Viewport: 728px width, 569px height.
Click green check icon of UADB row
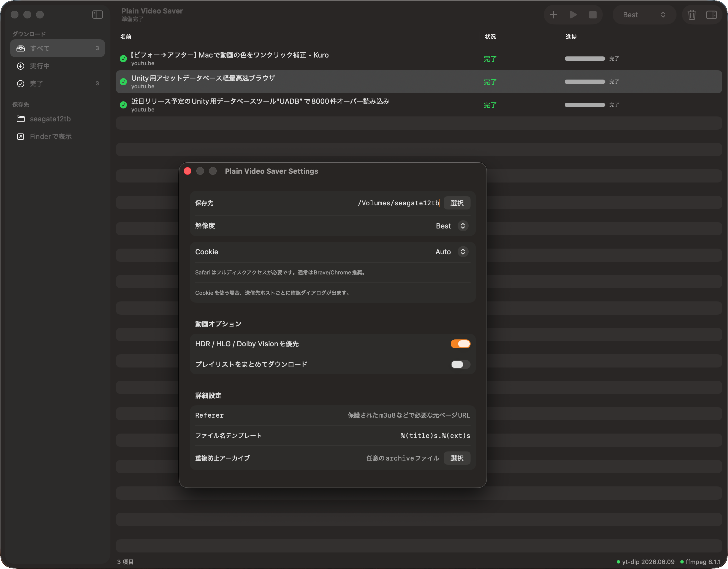pyautogui.click(x=123, y=105)
